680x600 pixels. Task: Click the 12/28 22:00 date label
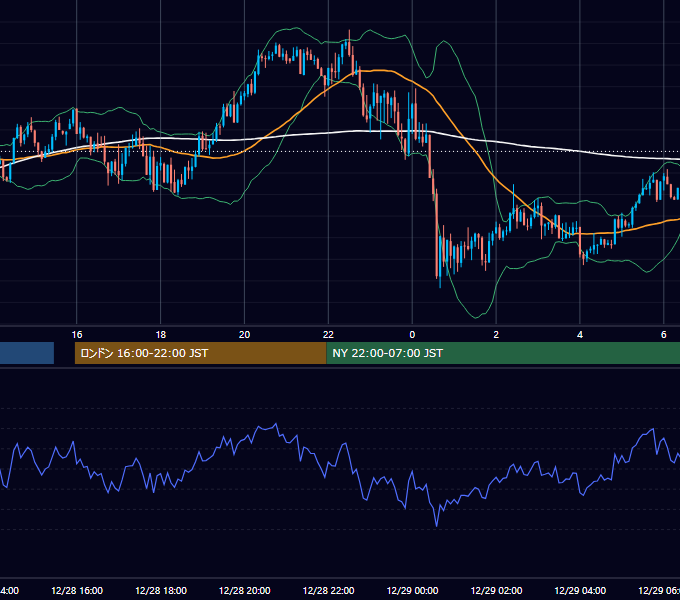click(x=328, y=590)
